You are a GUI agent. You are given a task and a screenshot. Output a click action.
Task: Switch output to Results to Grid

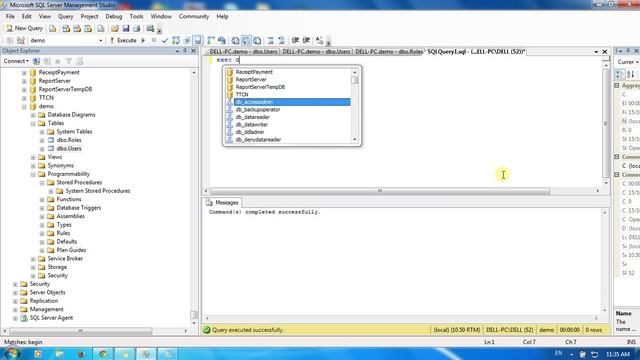246,40
